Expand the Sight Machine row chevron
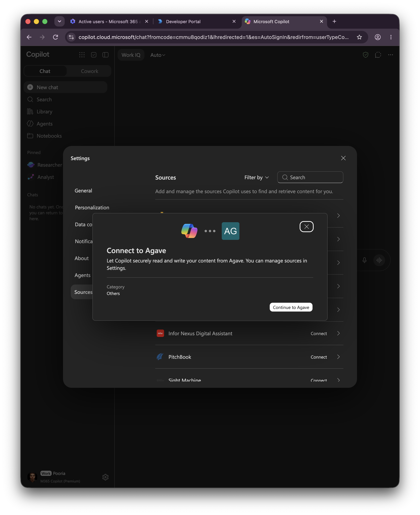 [x=338, y=380]
